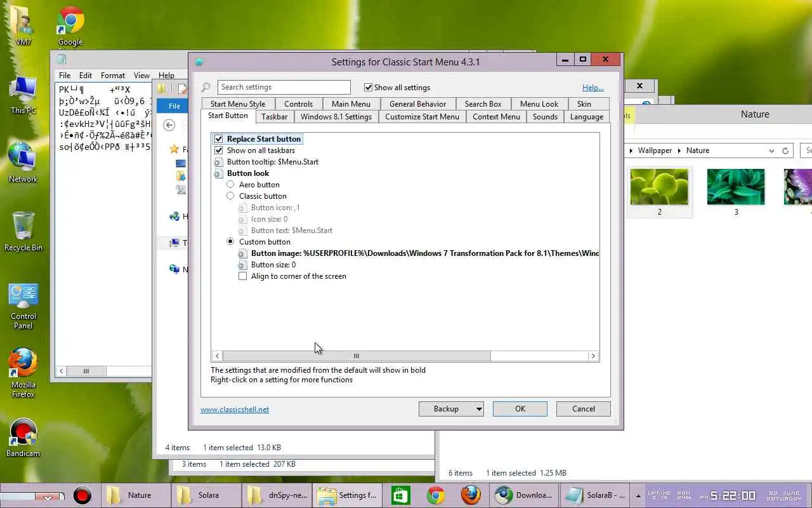Switch to SolaraB notepad taskbar button
Screen dimensions: 812x508
[596, 495]
